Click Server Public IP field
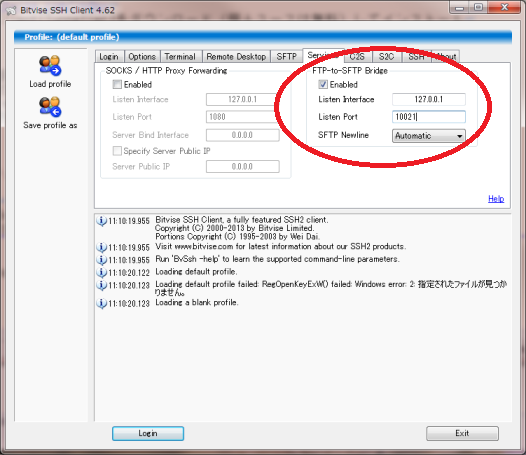The height and width of the screenshot is (455, 526). click(x=243, y=166)
